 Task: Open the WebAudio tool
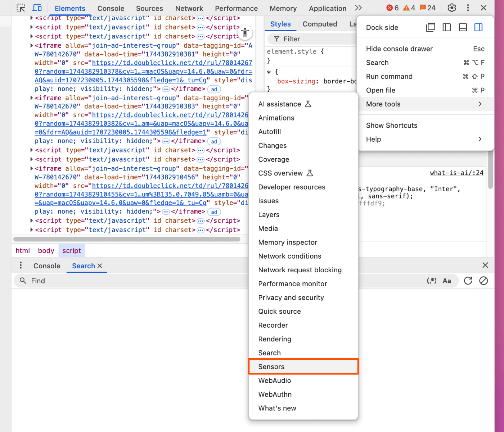click(303, 381)
